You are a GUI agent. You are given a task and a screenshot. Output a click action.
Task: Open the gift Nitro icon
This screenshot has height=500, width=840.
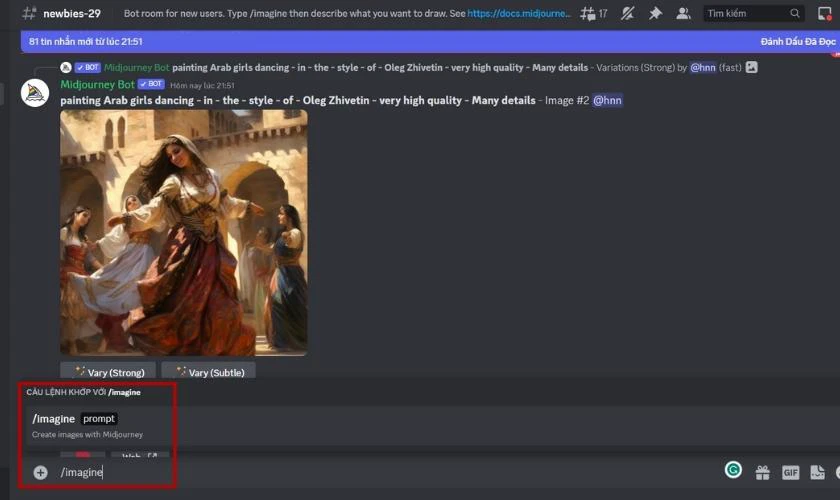pyautogui.click(x=762, y=472)
